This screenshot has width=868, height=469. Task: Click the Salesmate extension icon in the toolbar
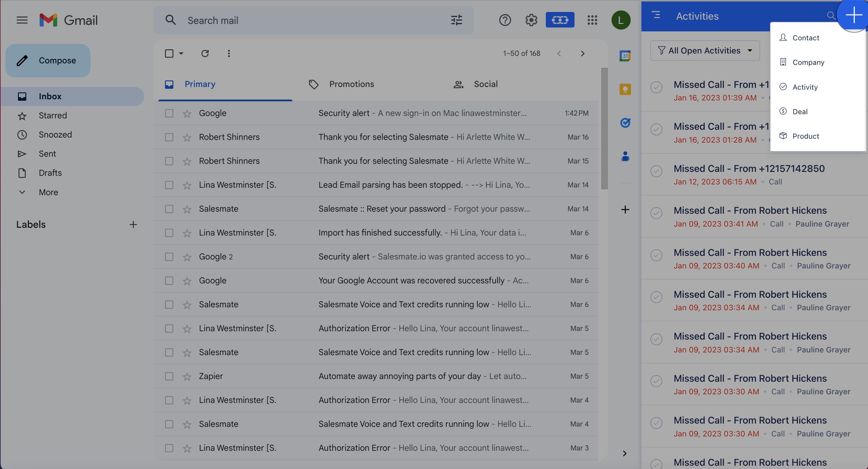click(560, 20)
